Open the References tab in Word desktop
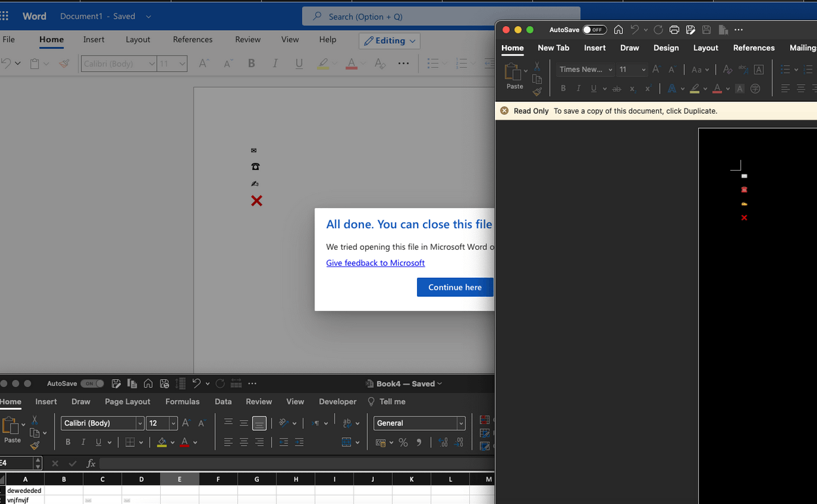The image size is (817, 504). click(754, 48)
